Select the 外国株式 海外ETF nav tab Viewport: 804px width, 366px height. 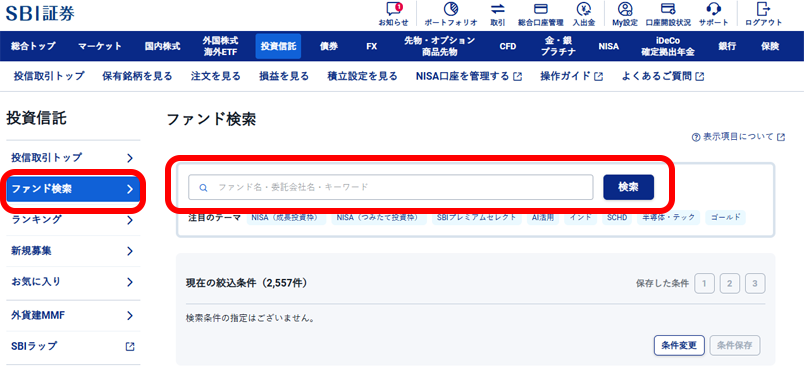click(x=220, y=46)
